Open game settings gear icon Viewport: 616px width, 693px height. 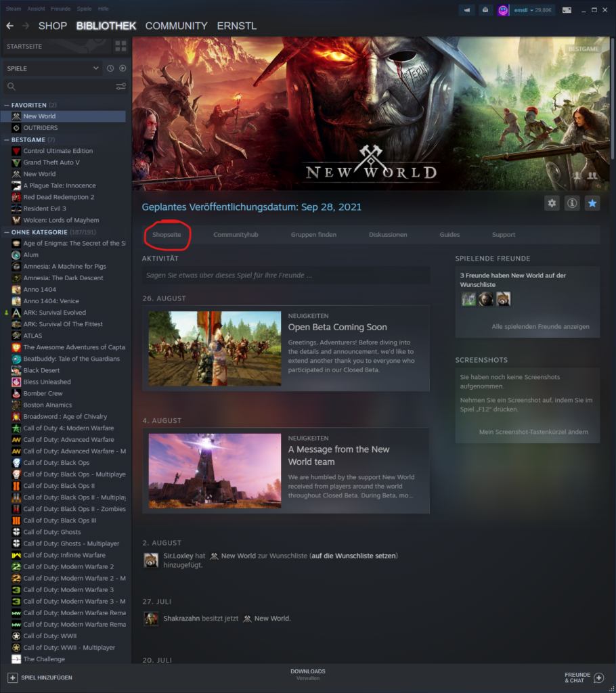coord(552,203)
